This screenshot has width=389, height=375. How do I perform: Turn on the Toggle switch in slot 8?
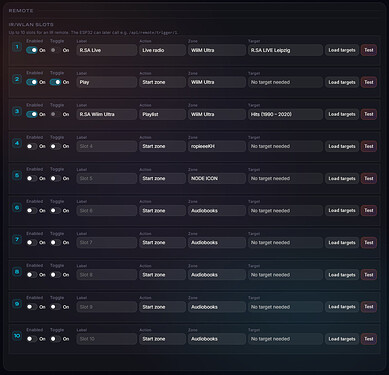pos(55,275)
